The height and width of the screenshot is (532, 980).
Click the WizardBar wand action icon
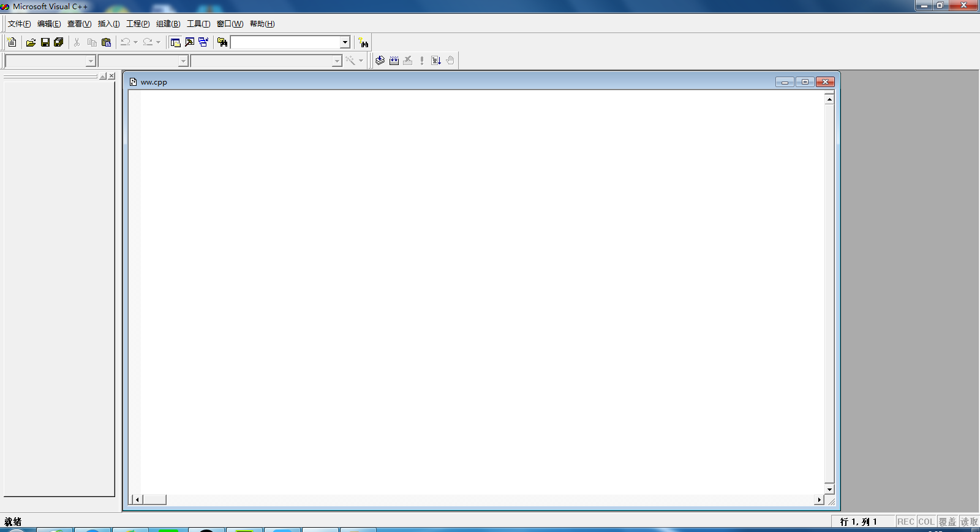[350, 60]
